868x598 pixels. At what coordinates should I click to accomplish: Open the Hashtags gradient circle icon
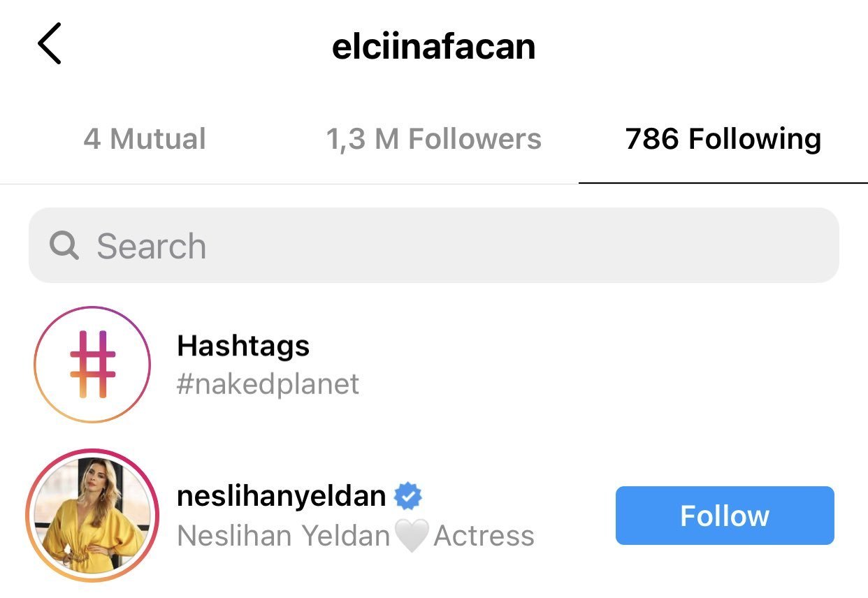tap(92, 364)
